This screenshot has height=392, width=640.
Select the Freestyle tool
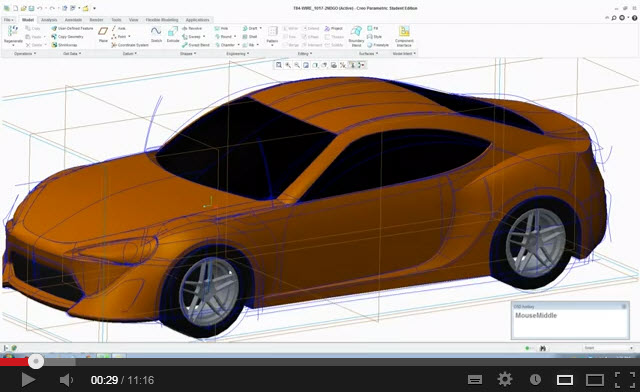[378, 45]
